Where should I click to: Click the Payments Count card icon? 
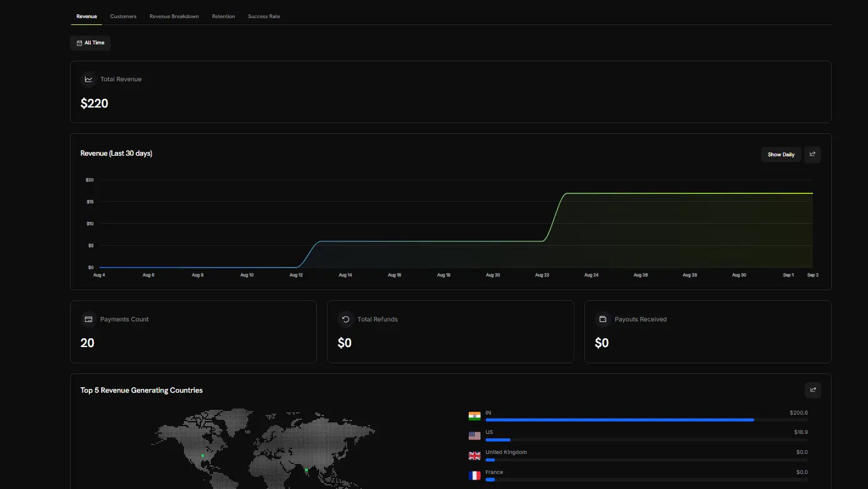pos(89,320)
